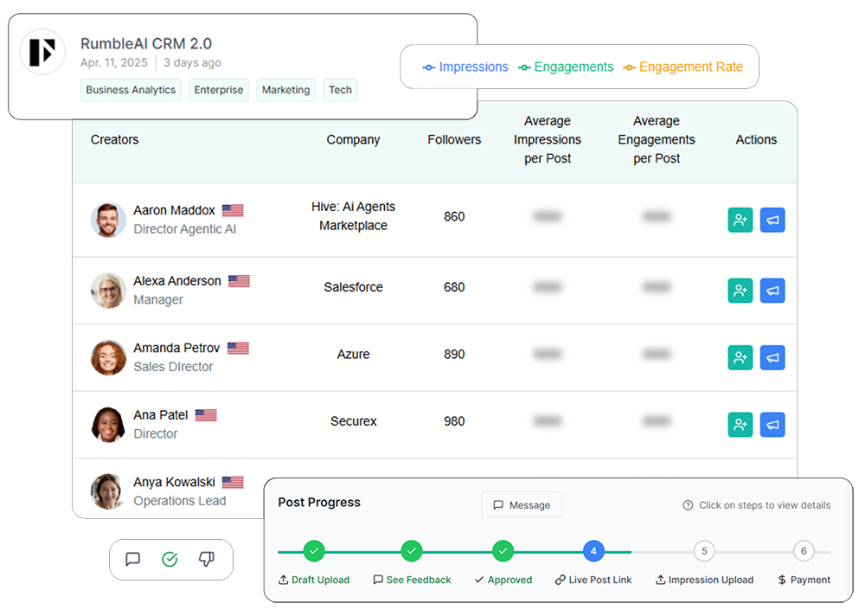The height and width of the screenshot is (616, 865).
Task: Open step 4 Live Post Link
Action: pyautogui.click(x=593, y=551)
